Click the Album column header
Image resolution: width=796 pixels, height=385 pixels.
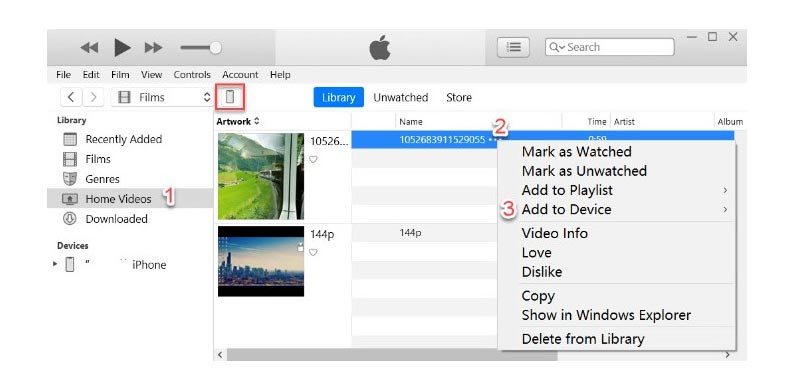click(730, 122)
